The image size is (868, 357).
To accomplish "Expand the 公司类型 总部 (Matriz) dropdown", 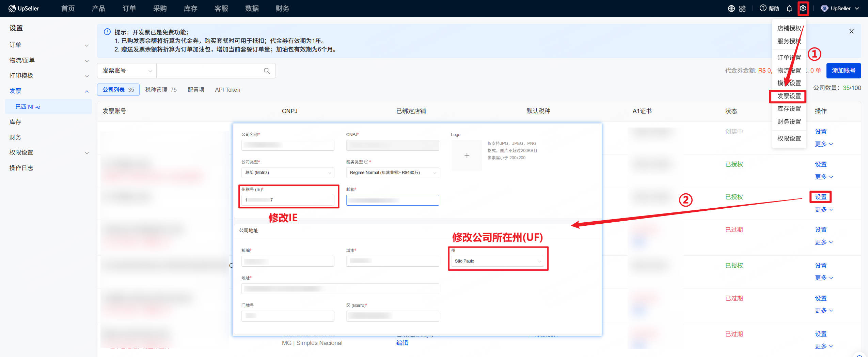I will pos(287,173).
